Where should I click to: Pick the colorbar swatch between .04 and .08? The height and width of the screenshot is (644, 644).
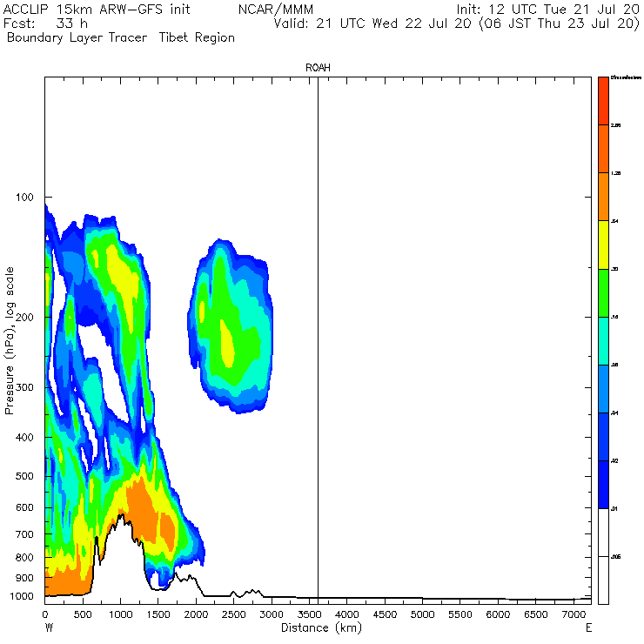603,389
